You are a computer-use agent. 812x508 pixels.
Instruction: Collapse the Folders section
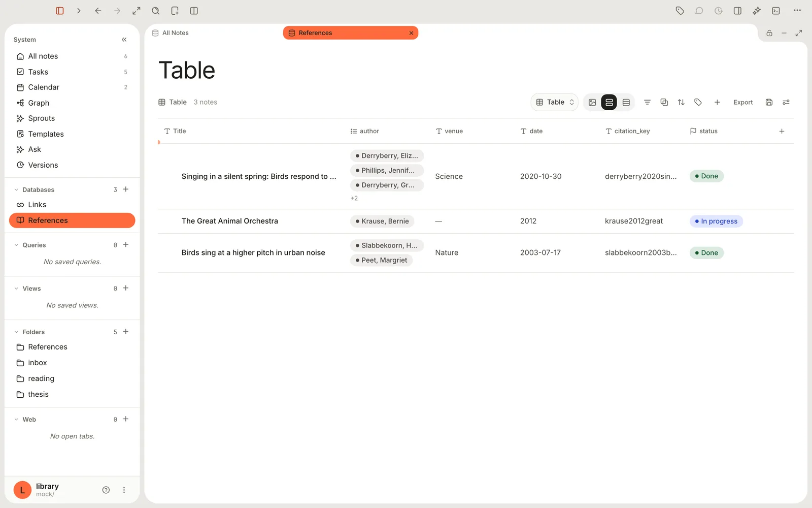[16, 332]
